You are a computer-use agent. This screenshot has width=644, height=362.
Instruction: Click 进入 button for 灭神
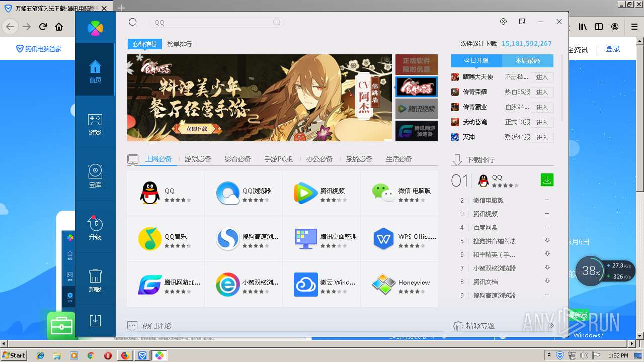542,138
